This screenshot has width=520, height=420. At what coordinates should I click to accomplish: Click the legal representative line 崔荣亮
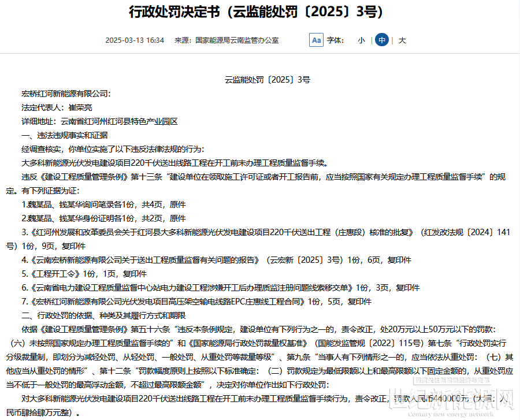pos(57,107)
